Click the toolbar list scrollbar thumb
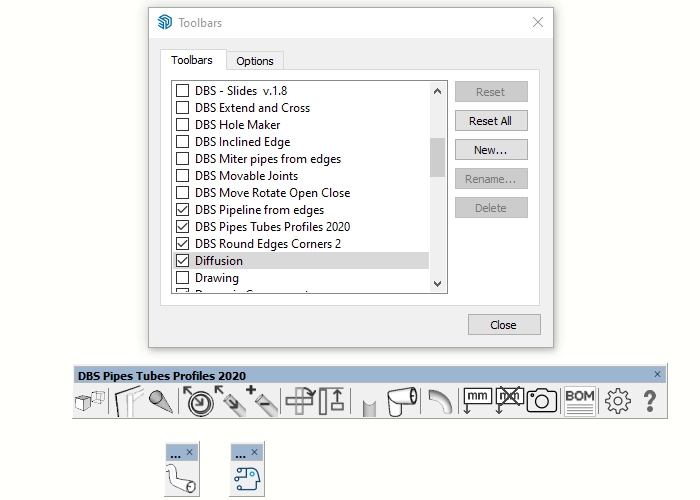Viewport: 700px width, 500px height. tap(438, 157)
